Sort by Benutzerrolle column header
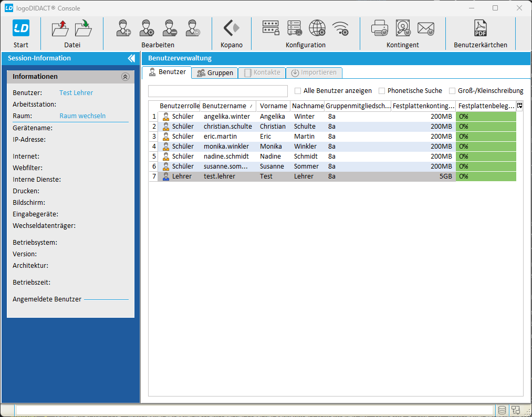Image resolution: width=532 pixels, height=417 pixels. [179, 106]
